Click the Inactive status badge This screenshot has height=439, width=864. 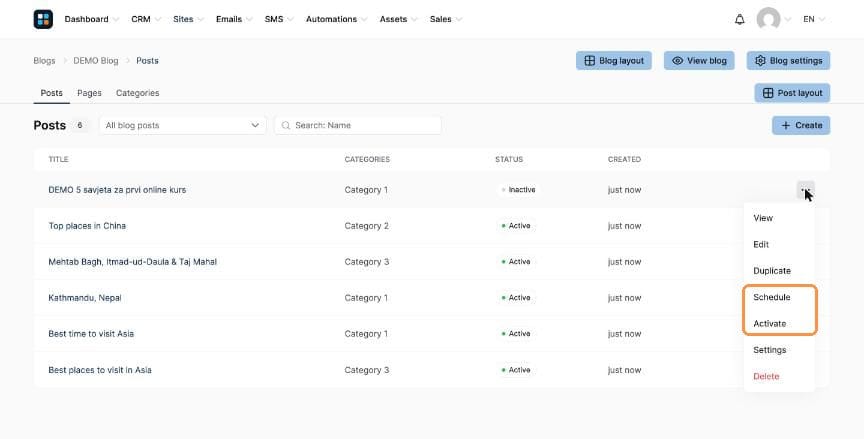click(519, 190)
